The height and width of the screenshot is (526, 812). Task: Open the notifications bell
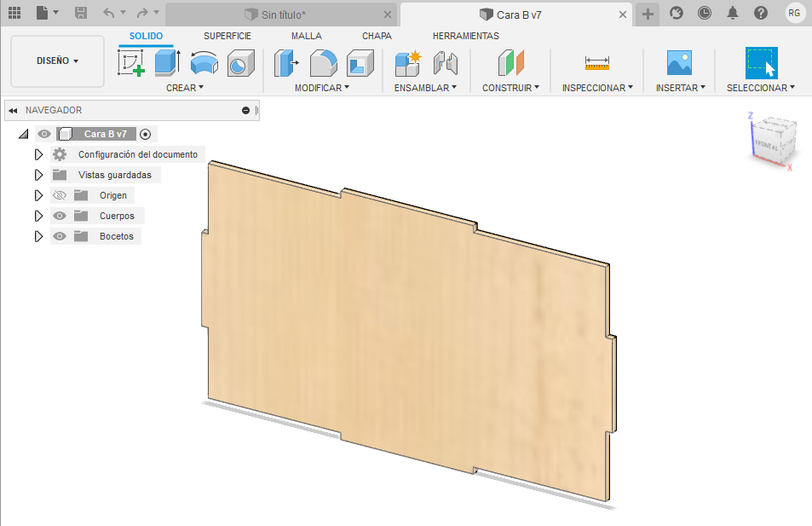(733, 13)
